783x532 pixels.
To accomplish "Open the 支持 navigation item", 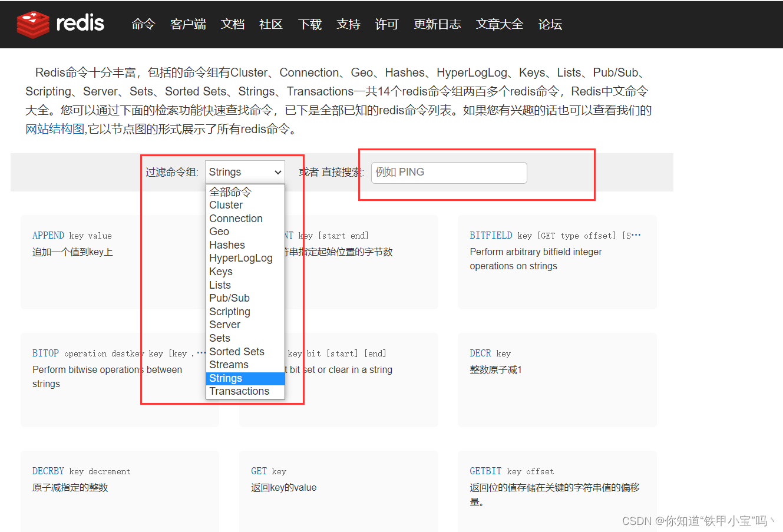I will pyautogui.click(x=348, y=24).
